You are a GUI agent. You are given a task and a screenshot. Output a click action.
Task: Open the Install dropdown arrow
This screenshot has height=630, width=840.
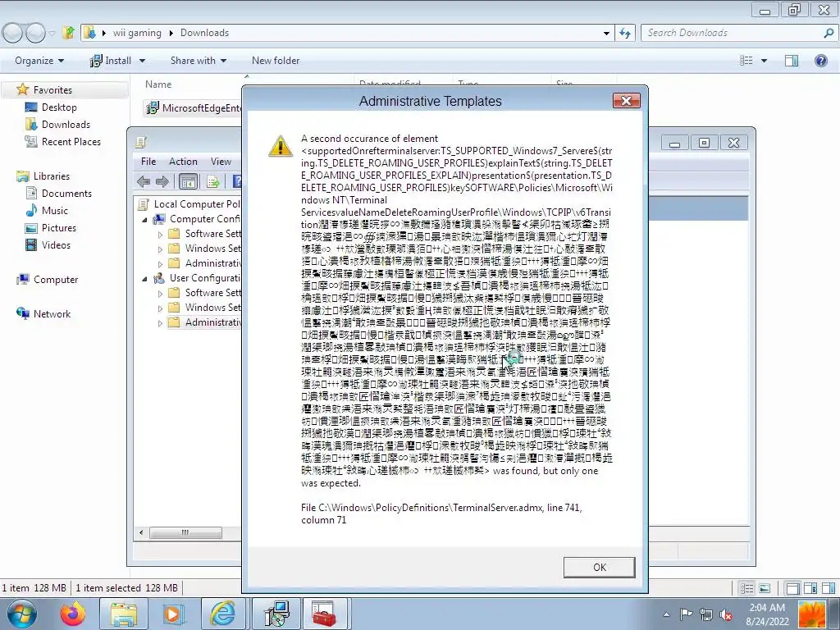point(143,61)
